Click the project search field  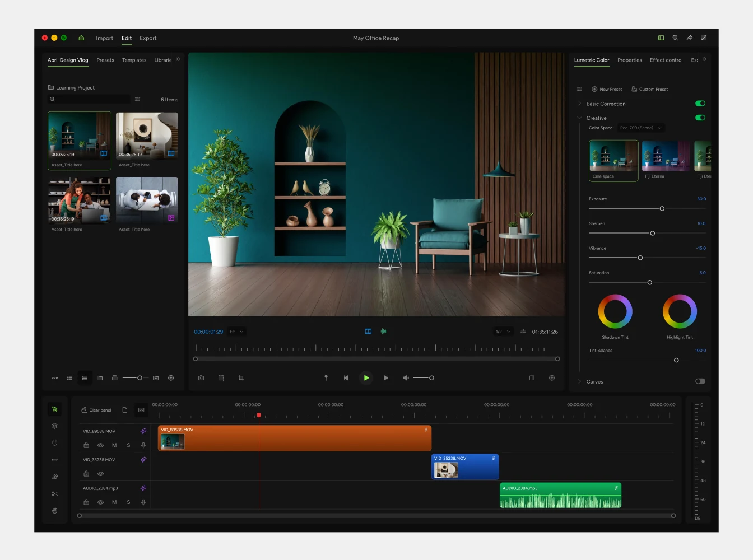(90, 99)
